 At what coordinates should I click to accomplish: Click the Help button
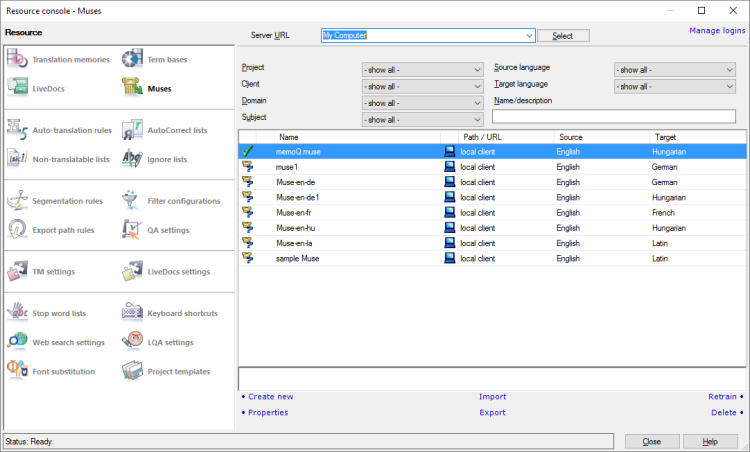point(710,441)
